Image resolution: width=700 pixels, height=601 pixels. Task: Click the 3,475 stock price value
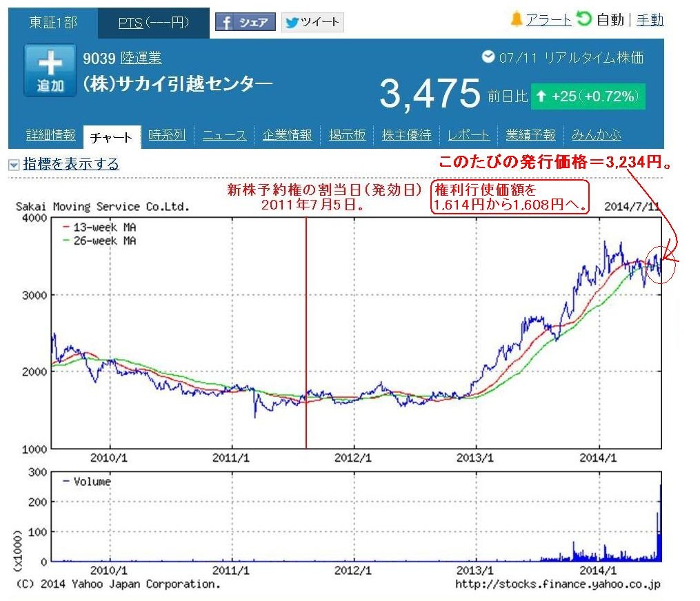pyautogui.click(x=430, y=94)
